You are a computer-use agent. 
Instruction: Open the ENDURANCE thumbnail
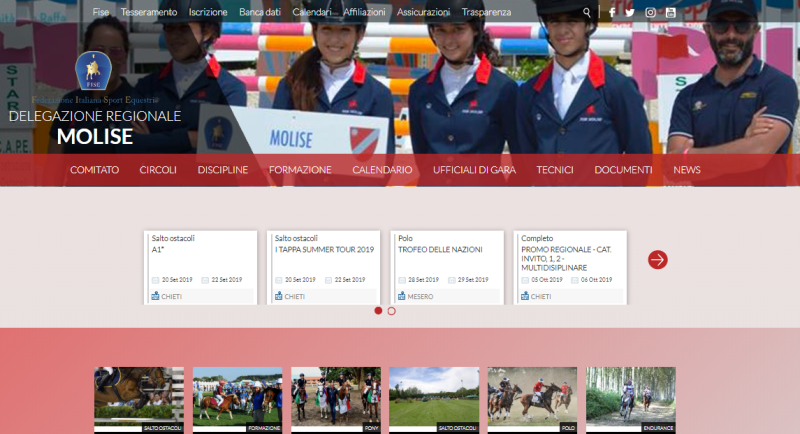(x=631, y=400)
